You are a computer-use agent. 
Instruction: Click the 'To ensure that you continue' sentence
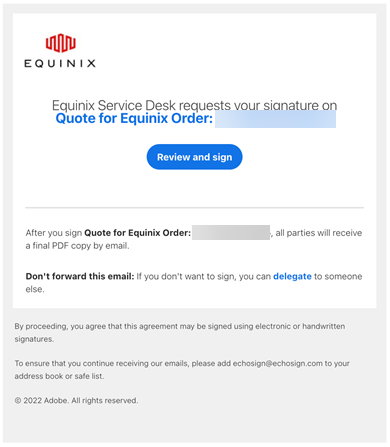click(182, 369)
